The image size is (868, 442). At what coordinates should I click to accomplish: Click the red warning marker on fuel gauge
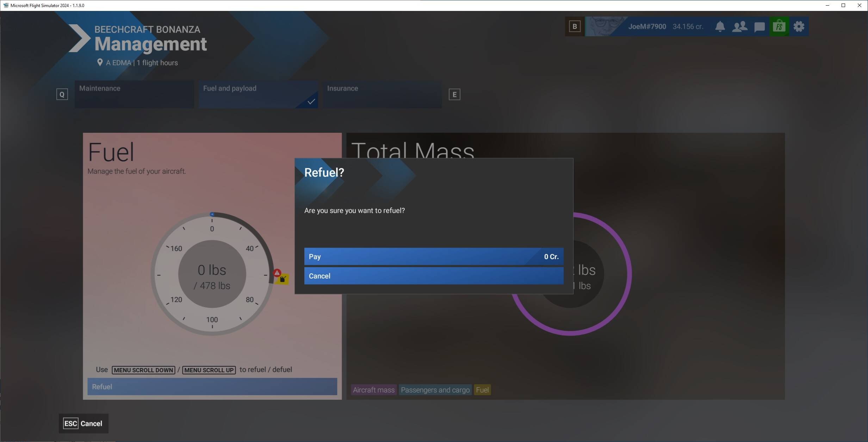(277, 273)
